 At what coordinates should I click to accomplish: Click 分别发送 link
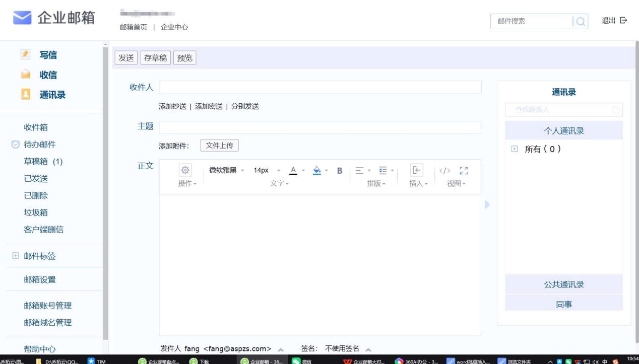pos(245,106)
